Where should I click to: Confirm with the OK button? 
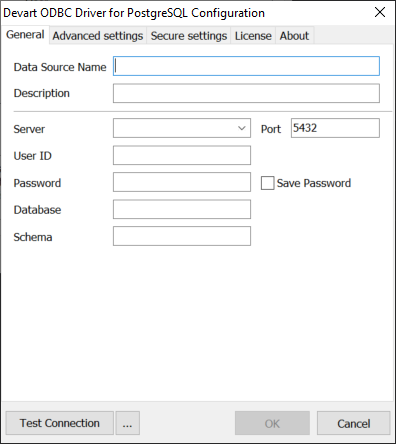[272, 423]
